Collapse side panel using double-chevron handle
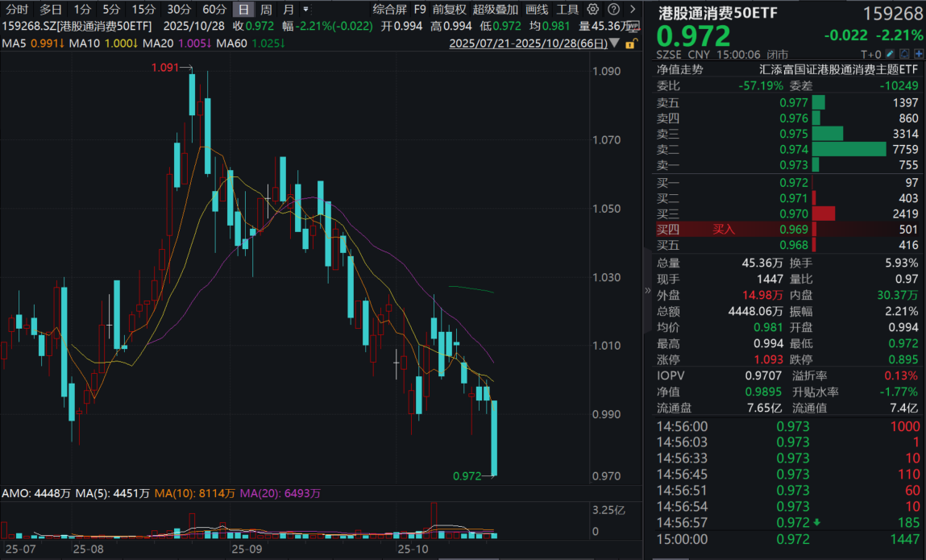The height and width of the screenshot is (560, 926). click(647, 291)
